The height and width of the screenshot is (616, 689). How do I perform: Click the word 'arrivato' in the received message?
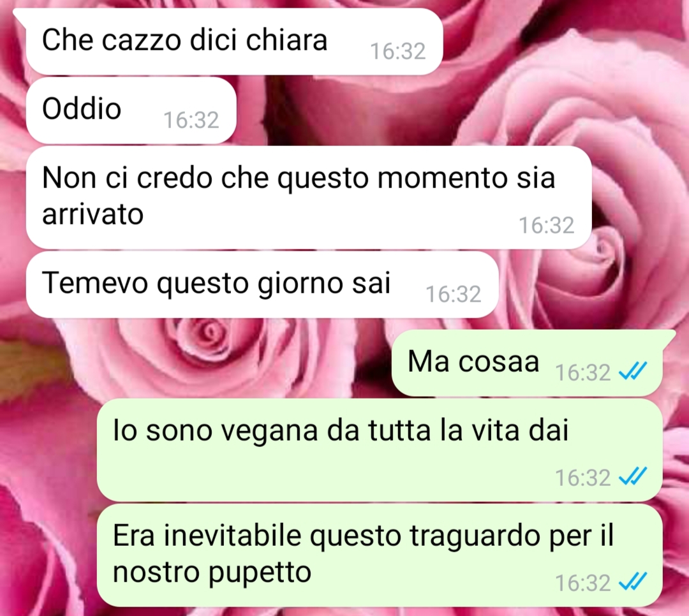(93, 215)
